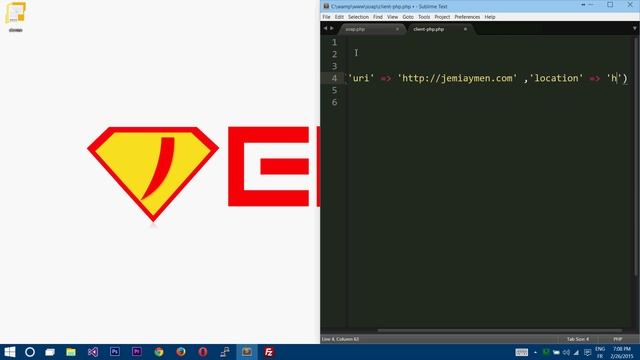This screenshot has width=640, height=360.
Task: Open the Preferences menu
Action: [x=467, y=17]
